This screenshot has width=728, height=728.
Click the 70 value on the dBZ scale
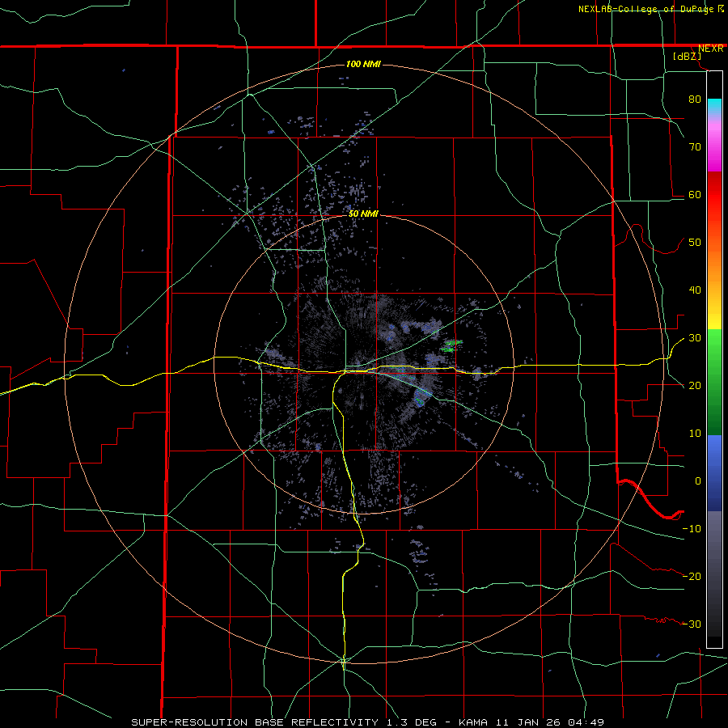point(695,146)
